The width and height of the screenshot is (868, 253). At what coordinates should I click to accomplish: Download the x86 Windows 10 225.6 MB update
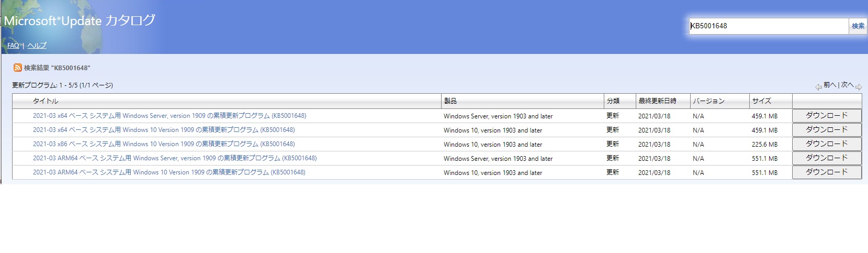click(827, 144)
